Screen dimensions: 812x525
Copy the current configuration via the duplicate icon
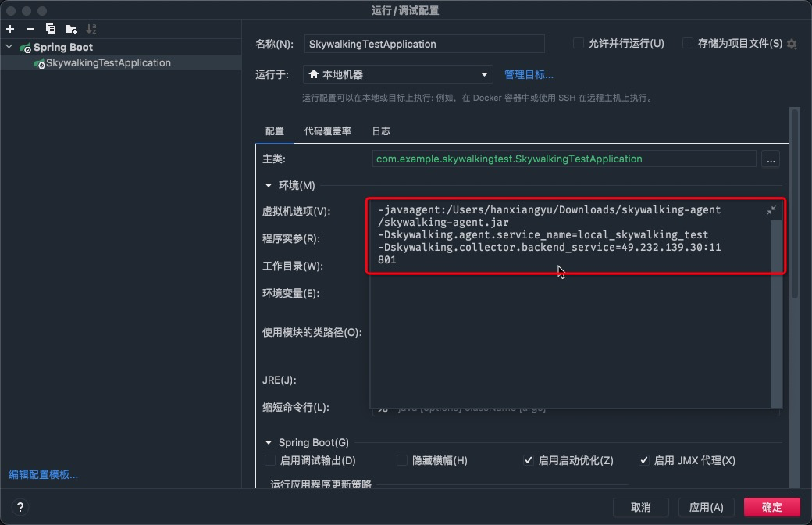click(x=50, y=28)
